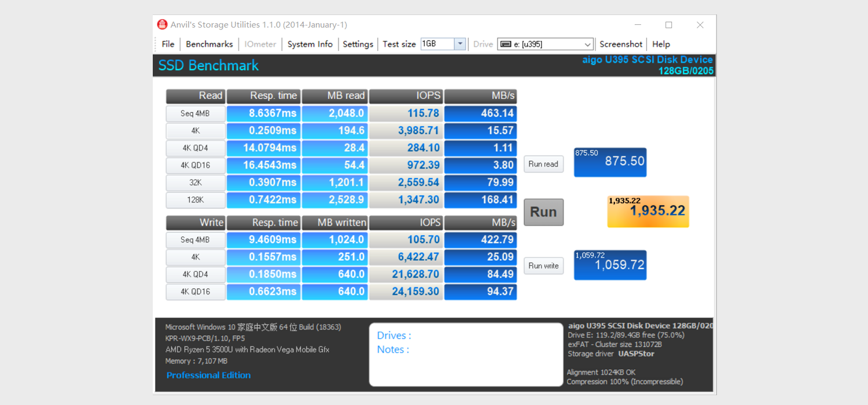Open the Help menu
Image resolution: width=868 pixels, height=405 pixels.
[x=661, y=44]
